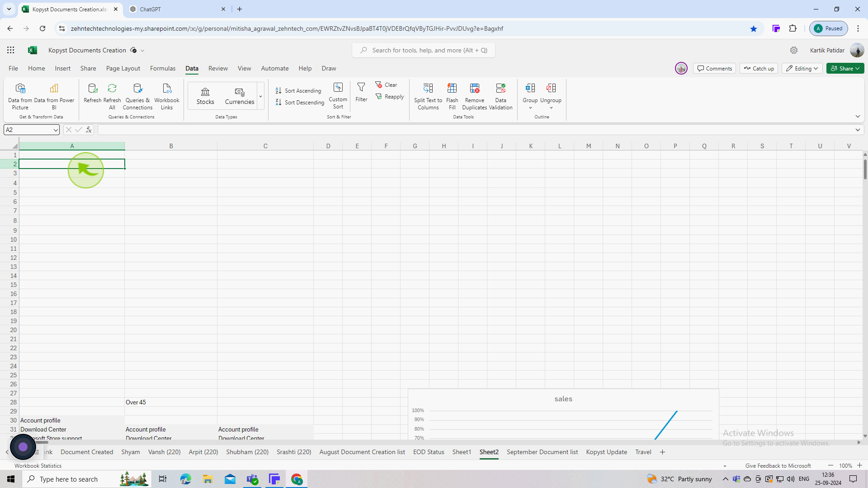Sort Ascending the selection
This screenshot has width=868, height=488.
[298, 91]
